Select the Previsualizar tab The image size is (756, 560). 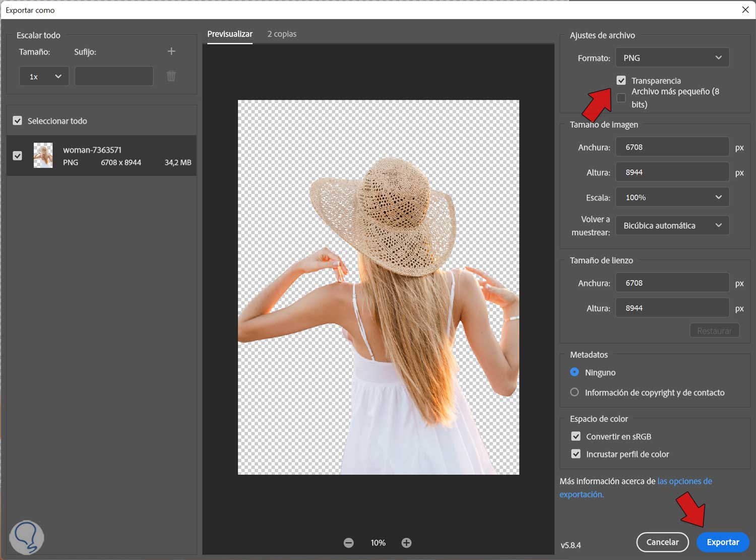(x=230, y=34)
